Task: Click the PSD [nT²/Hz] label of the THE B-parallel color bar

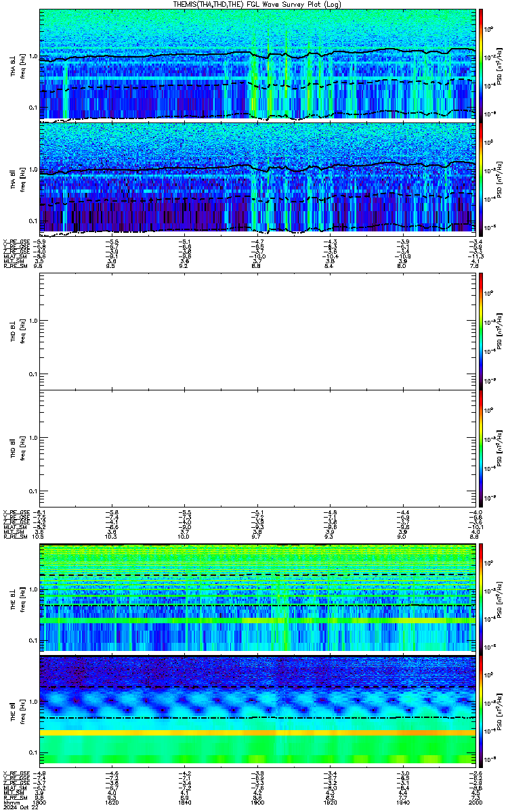Action: click(501, 710)
